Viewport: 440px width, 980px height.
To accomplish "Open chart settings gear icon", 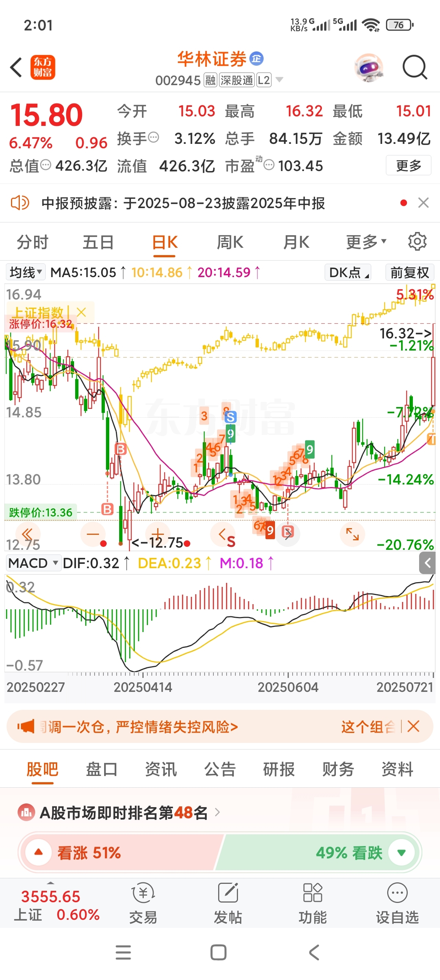I will click(x=417, y=241).
